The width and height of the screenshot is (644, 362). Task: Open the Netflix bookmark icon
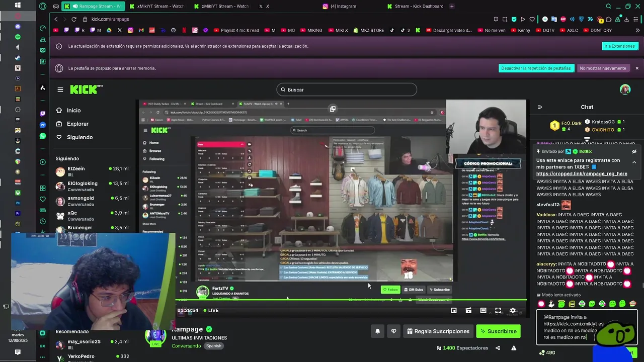click(184, 30)
